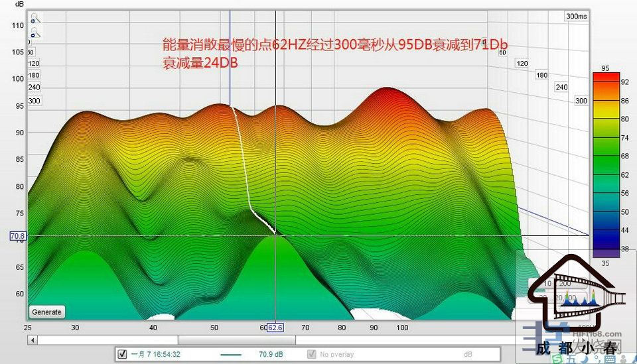
Task: Click the zoom out magnifier icon
Action: click(35, 32)
